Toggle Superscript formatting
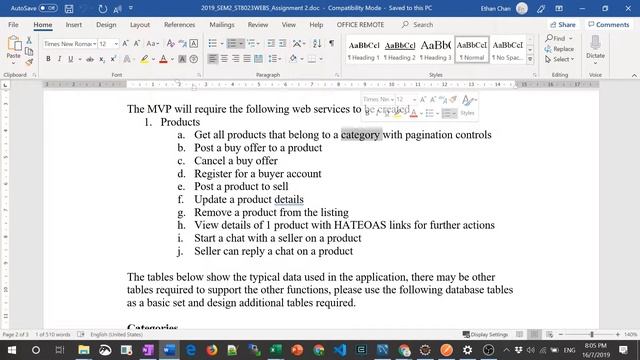 pyautogui.click(x=113, y=59)
